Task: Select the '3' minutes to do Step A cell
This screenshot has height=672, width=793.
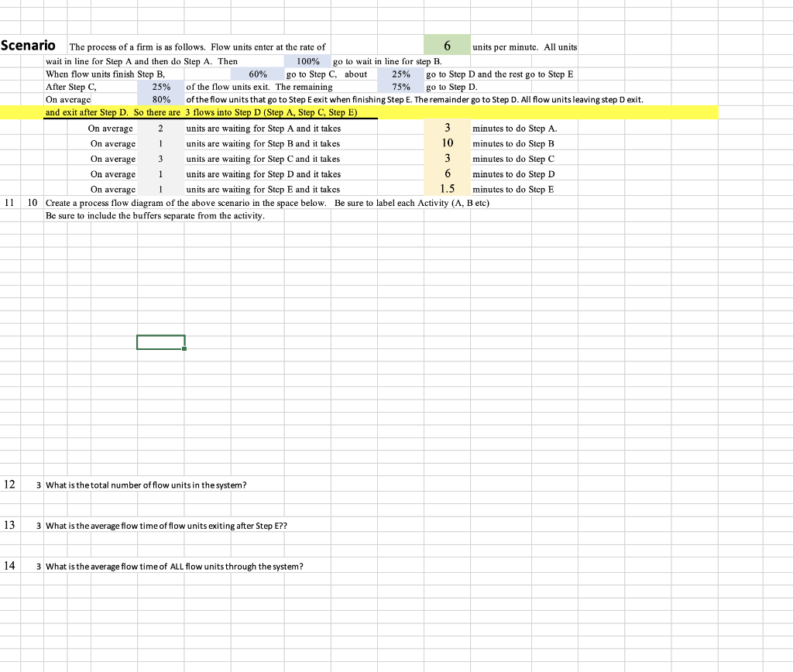Action: coord(447,128)
